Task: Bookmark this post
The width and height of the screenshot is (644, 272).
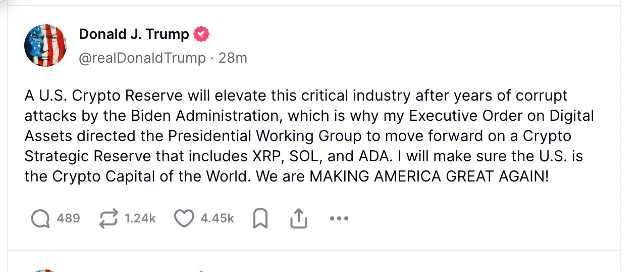Action: pos(260,218)
